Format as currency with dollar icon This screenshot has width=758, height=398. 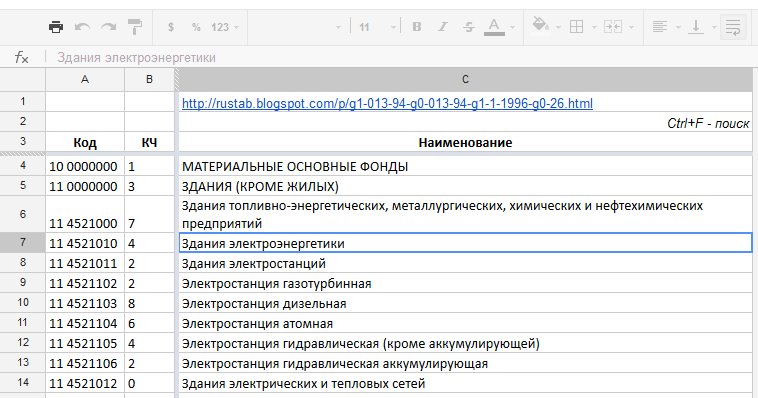coord(171,27)
